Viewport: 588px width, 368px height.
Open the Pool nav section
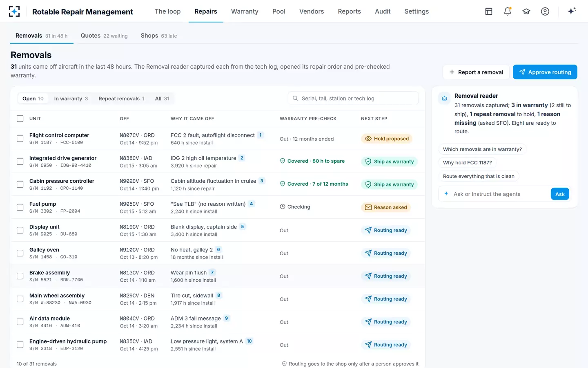[279, 11]
